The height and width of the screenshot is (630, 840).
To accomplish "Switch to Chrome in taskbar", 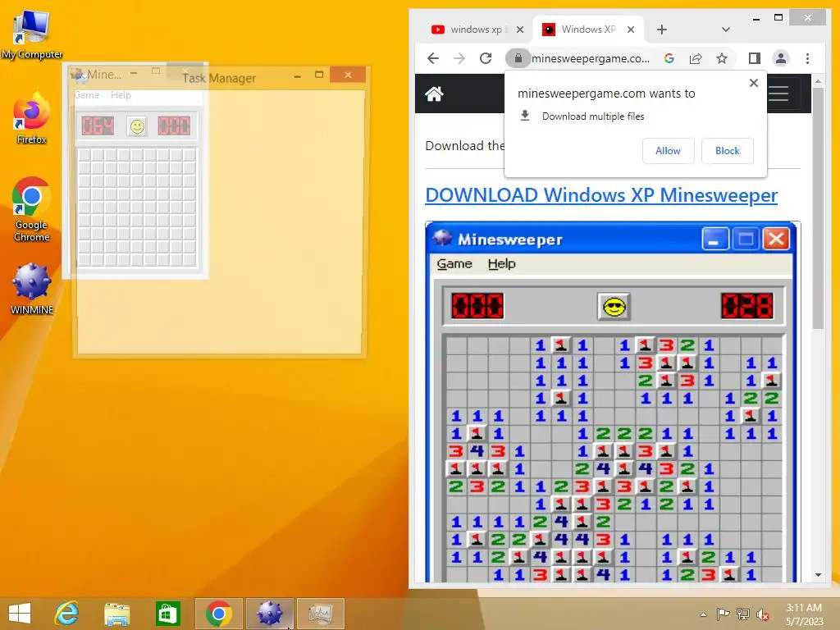I will (218, 614).
